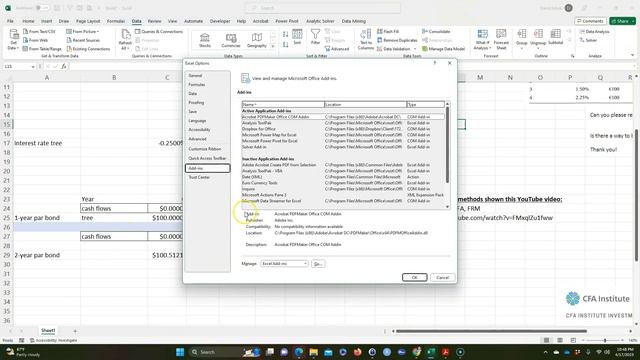This screenshot has width=640, height=360.
Task: Open Advanced filter
Action: (337, 49)
